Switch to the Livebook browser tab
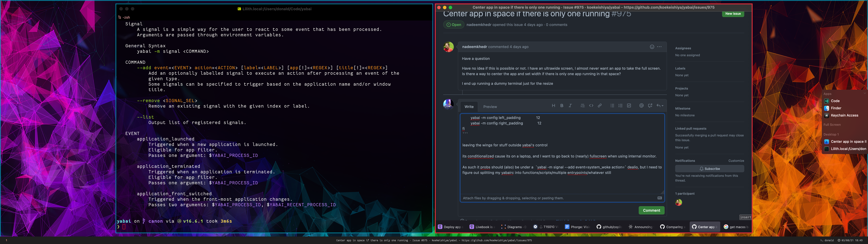 point(482,227)
